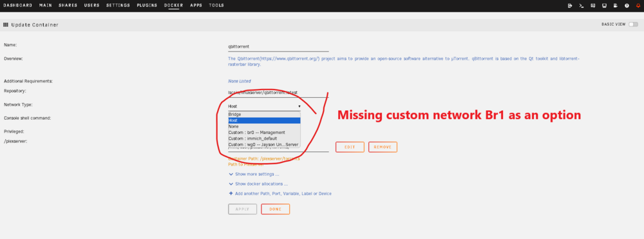
Task: Click the Edit button for /plexserver
Action: point(350,147)
